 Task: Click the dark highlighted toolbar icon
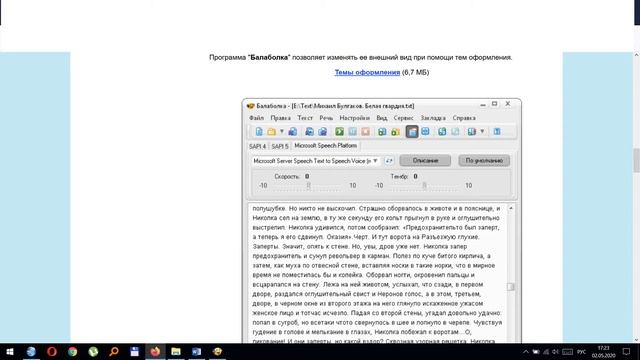coord(412,131)
